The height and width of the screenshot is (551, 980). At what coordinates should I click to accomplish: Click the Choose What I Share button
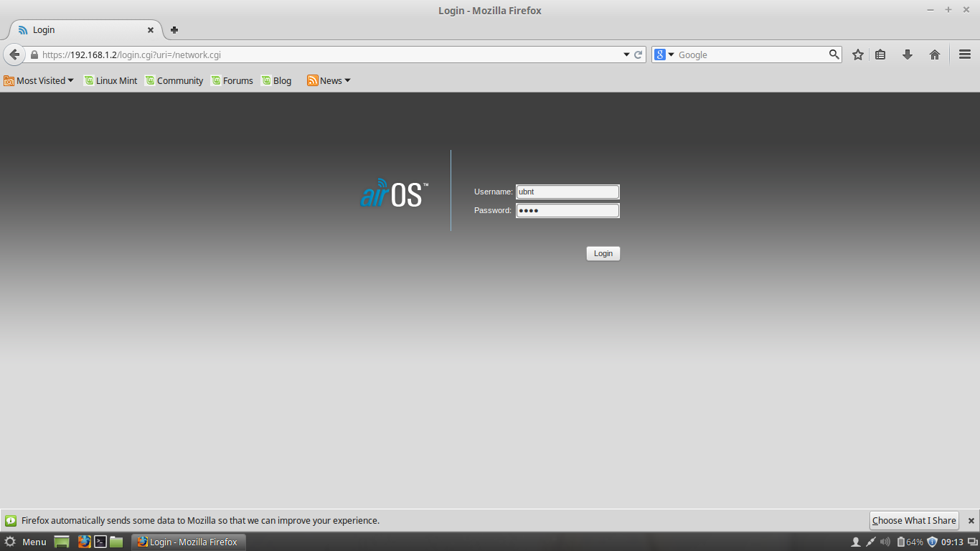(913, 520)
